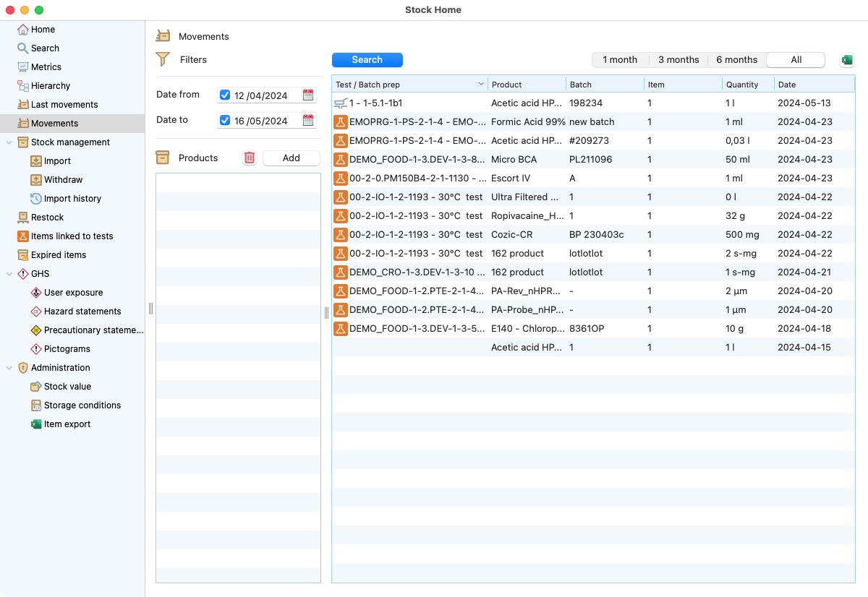Open the Home sidebar item icon
This screenshot has height=597, width=868.
coord(23,30)
